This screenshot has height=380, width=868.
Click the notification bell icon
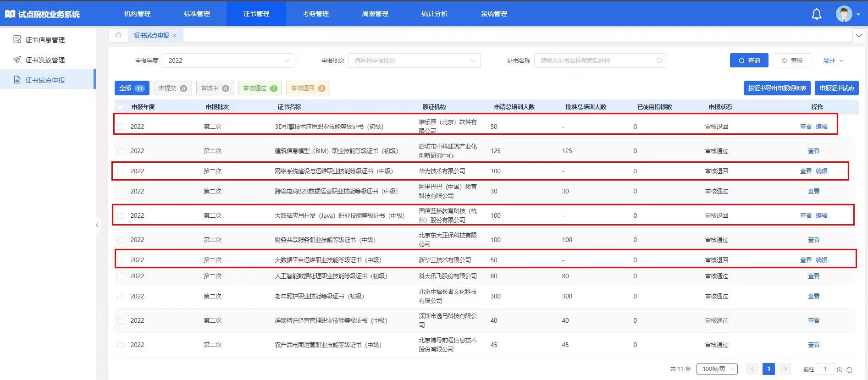(x=817, y=14)
